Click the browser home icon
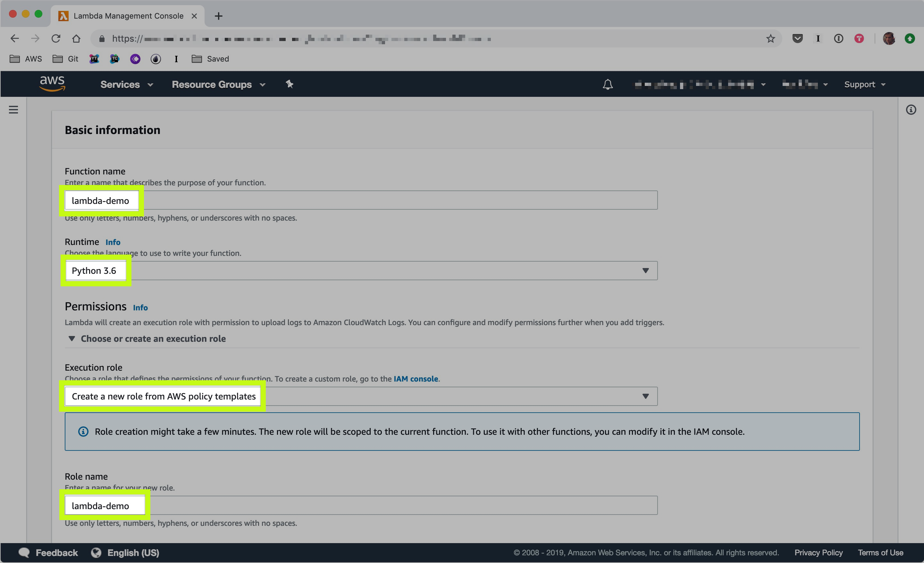 77,38
